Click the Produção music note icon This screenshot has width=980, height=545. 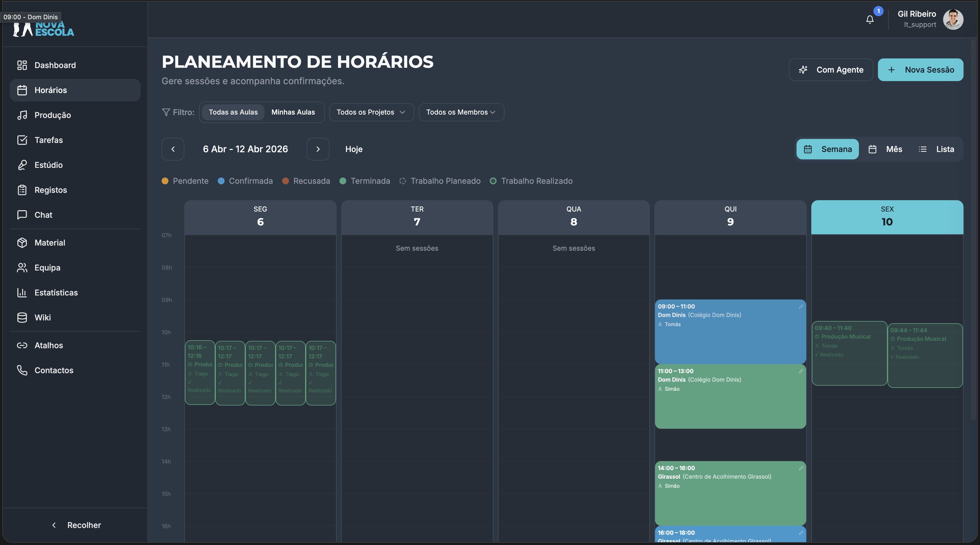click(22, 115)
